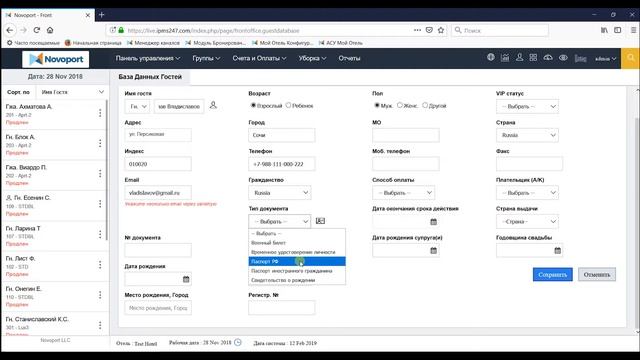Bookmark this page with the star icon
The height and width of the screenshot is (360, 640).
[441, 30]
